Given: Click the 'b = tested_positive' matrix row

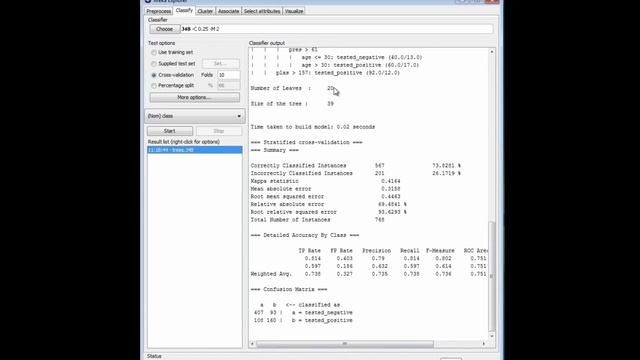Looking at the screenshot, I should coord(303,320).
